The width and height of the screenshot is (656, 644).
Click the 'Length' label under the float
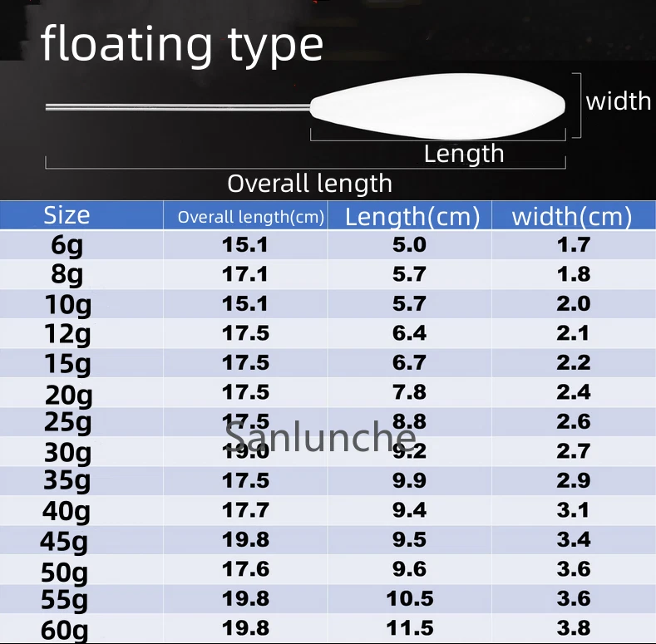463,154
